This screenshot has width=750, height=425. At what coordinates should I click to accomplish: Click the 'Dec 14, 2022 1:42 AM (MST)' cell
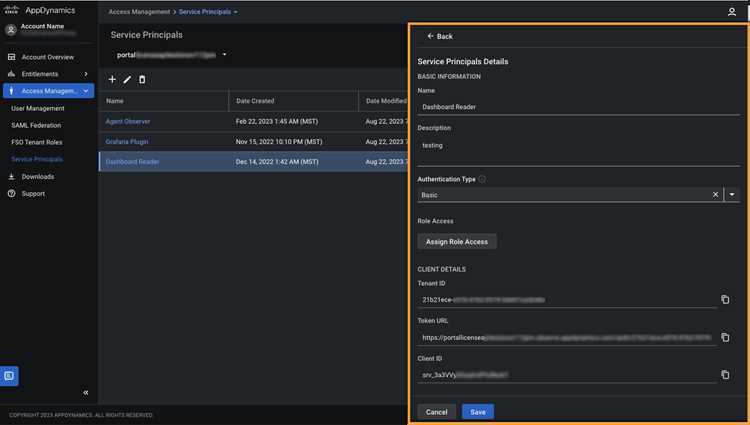277,162
